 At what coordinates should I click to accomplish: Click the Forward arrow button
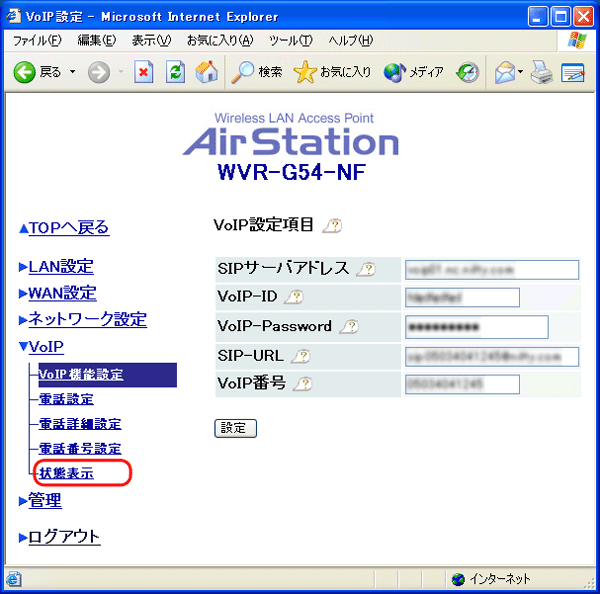[x=99, y=72]
